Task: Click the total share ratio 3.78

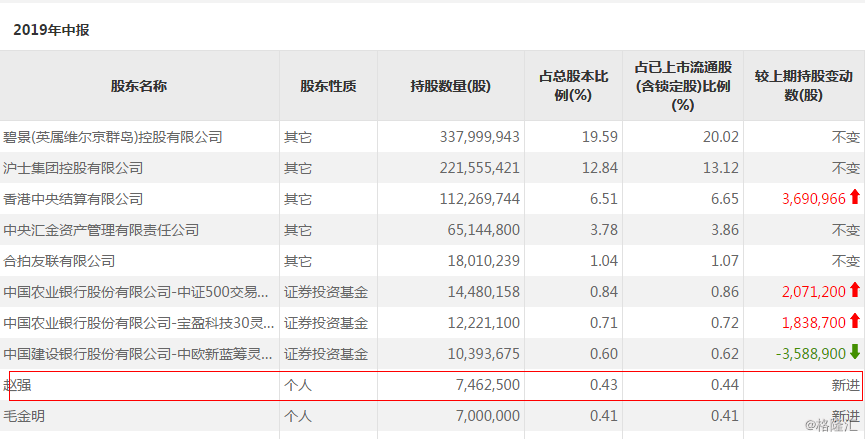Action: click(604, 229)
